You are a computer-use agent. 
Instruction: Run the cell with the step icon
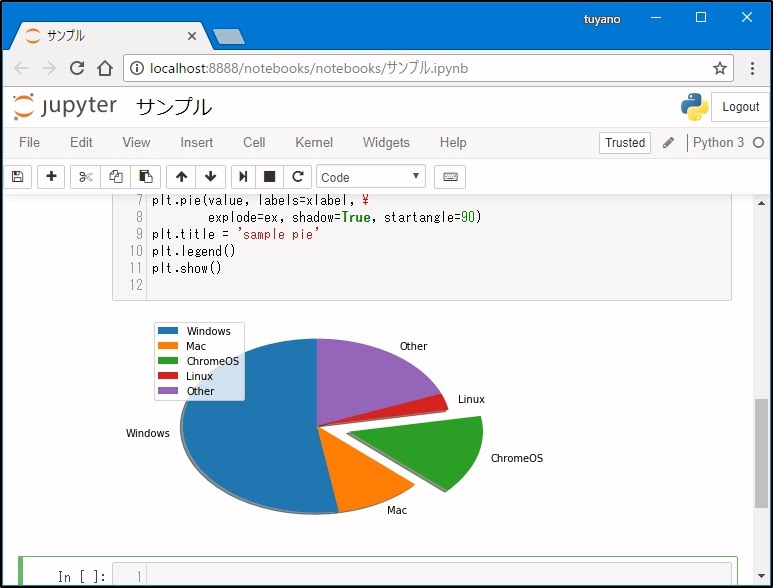[x=243, y=177]
